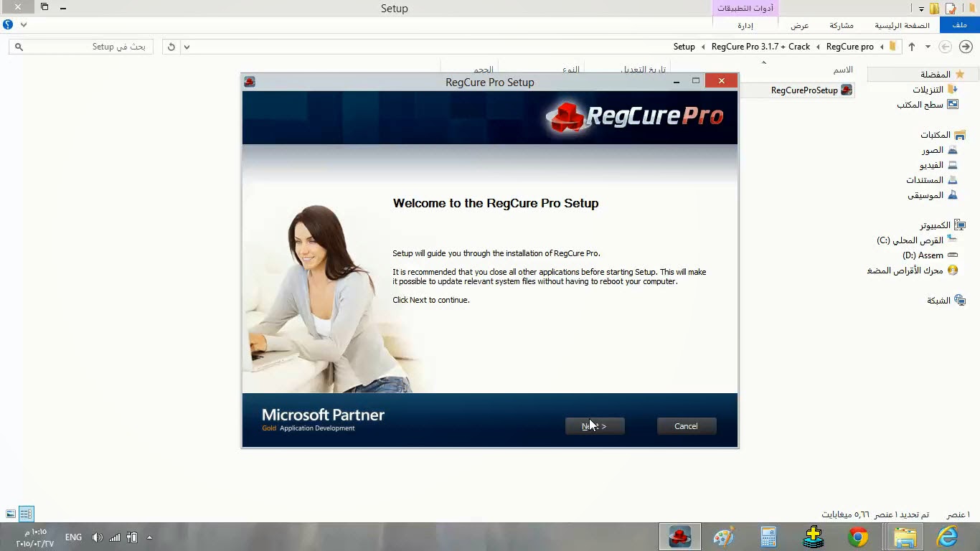Click the ENG language indicator

pos(73,537)
